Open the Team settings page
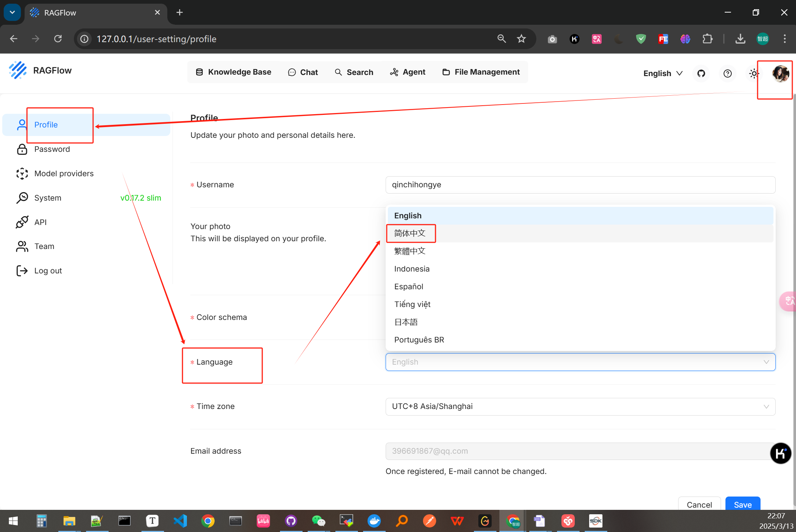The height and width of the screenshot is (532, 796). [x=44, y=246]
